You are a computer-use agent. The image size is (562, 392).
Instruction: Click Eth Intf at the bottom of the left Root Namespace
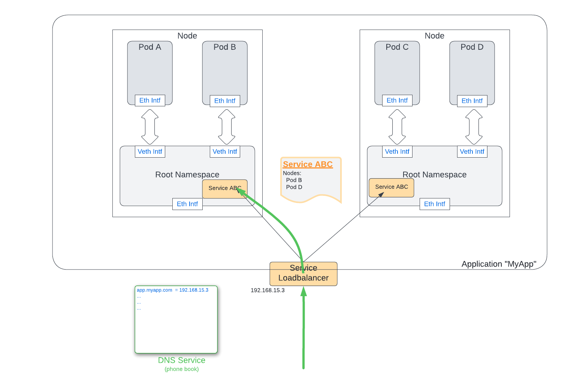tap(187, 204)
